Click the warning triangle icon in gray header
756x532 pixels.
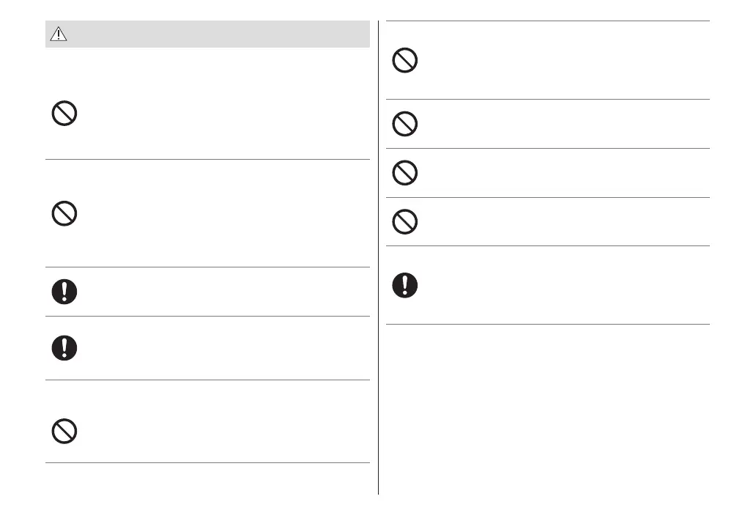pos(58,34)
